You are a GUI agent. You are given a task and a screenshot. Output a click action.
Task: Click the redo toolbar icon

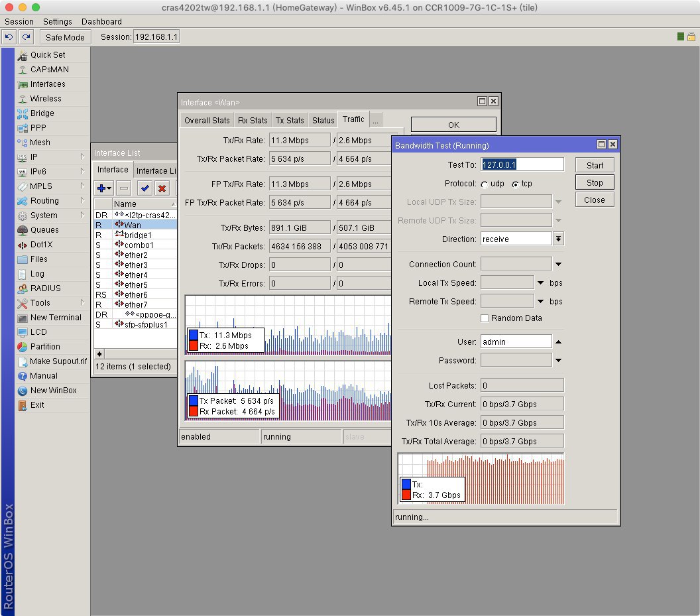pos(27,37)
